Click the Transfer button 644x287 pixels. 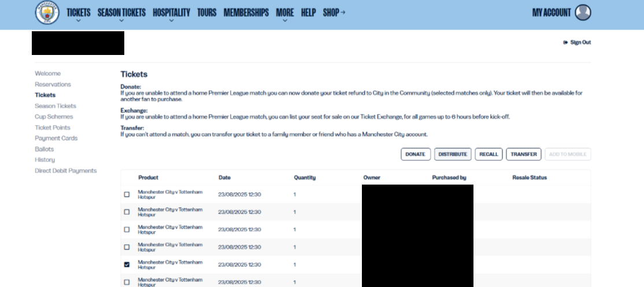coord(524,154)
